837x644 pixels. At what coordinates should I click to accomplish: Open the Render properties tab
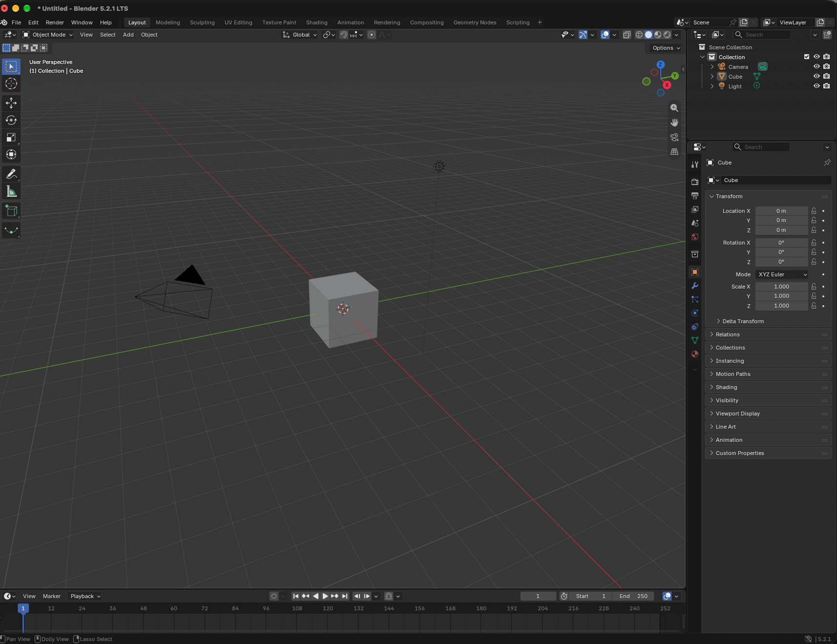coord(695,182)
